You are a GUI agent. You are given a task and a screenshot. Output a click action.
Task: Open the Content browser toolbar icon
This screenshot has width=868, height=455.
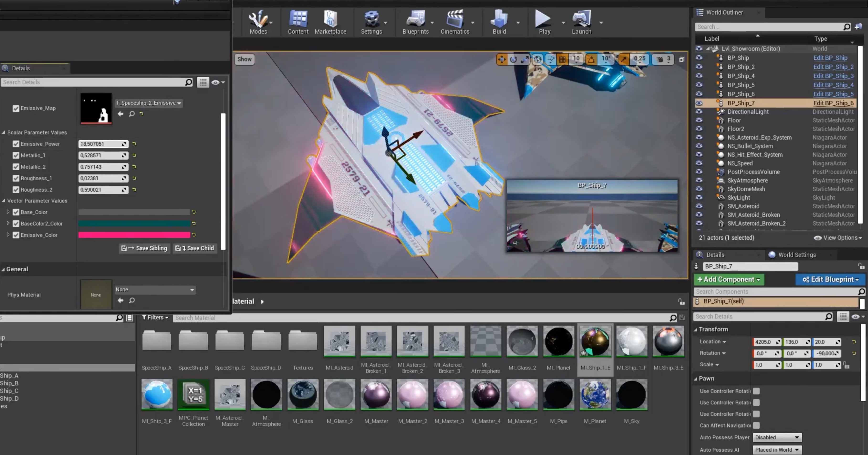pyautogui.click(x=298, y=22)
